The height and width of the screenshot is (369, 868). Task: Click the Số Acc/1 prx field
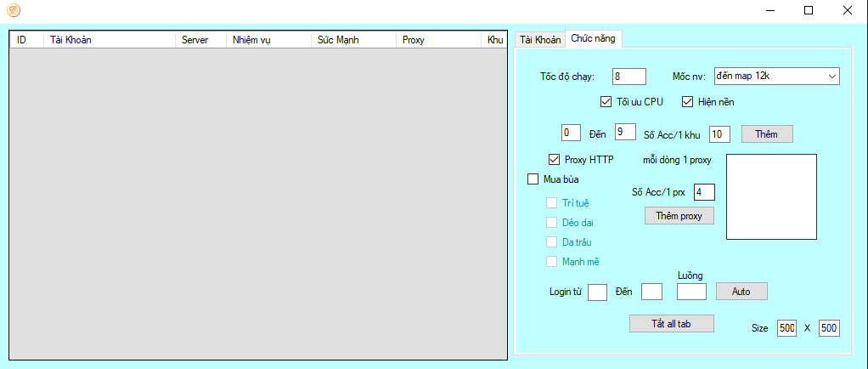pyautogui.click(x=704, y=192)
